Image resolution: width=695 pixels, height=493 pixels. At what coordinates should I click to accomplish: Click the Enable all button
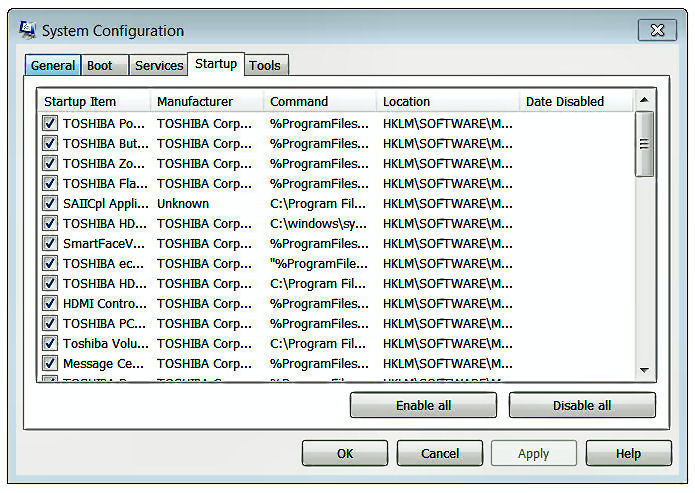423,405
